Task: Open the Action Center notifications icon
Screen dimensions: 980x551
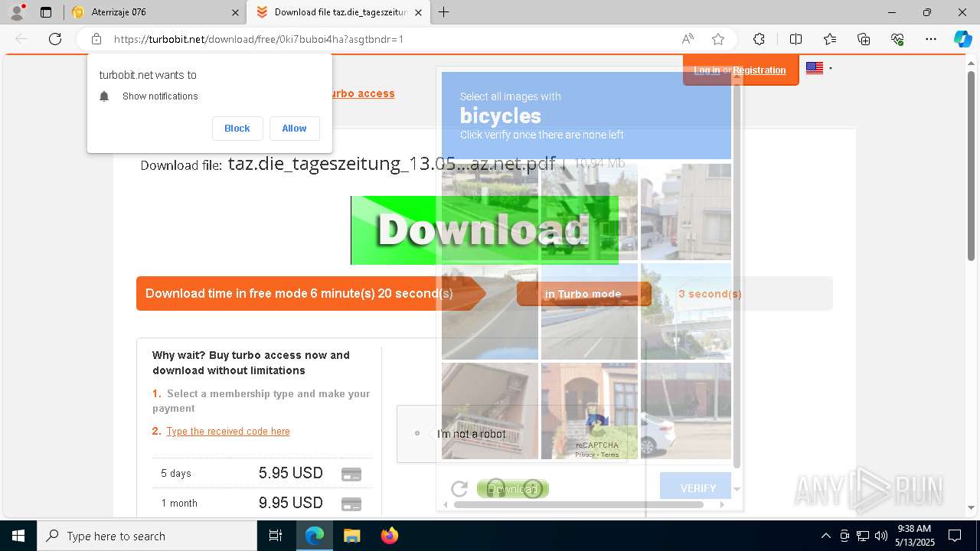Action: (955, 536)
